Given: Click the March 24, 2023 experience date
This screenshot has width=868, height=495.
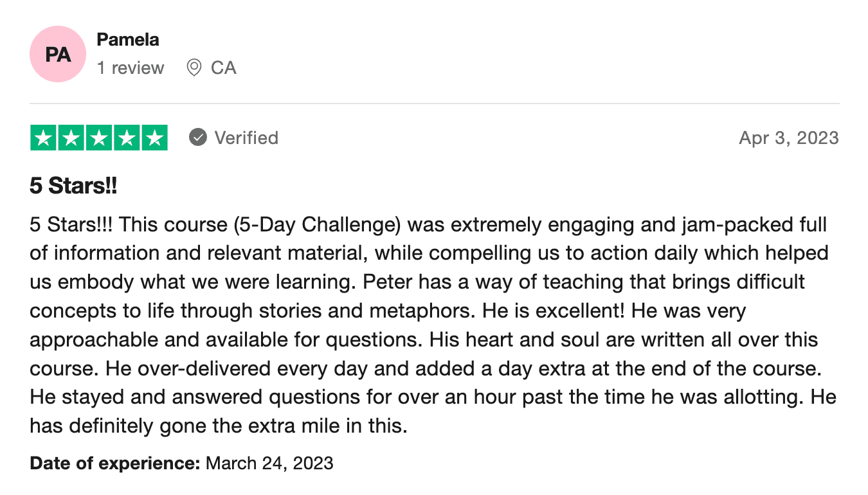Looking at the screenshot, I should [269, 463].
